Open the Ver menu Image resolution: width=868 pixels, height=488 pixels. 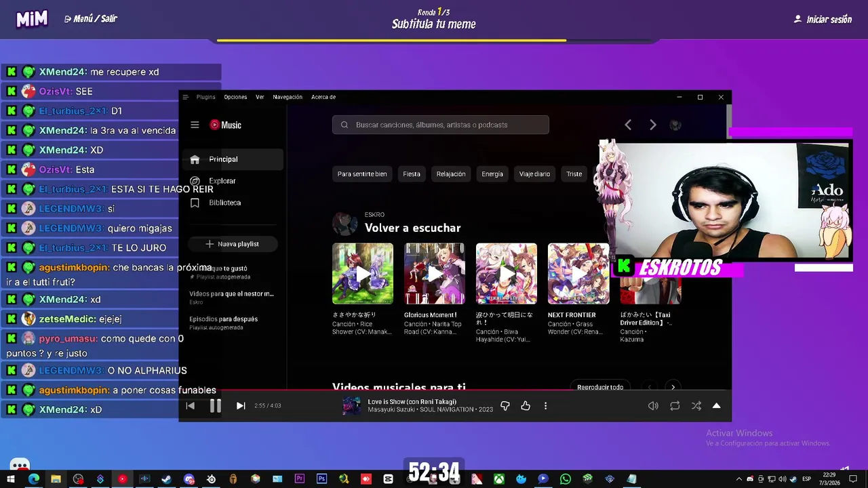tap(260, 97)
